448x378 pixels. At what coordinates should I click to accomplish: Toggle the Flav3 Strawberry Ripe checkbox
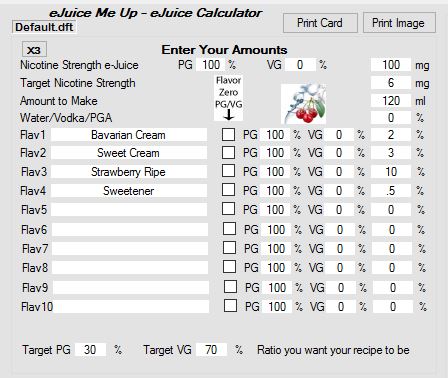coord(228,171)
